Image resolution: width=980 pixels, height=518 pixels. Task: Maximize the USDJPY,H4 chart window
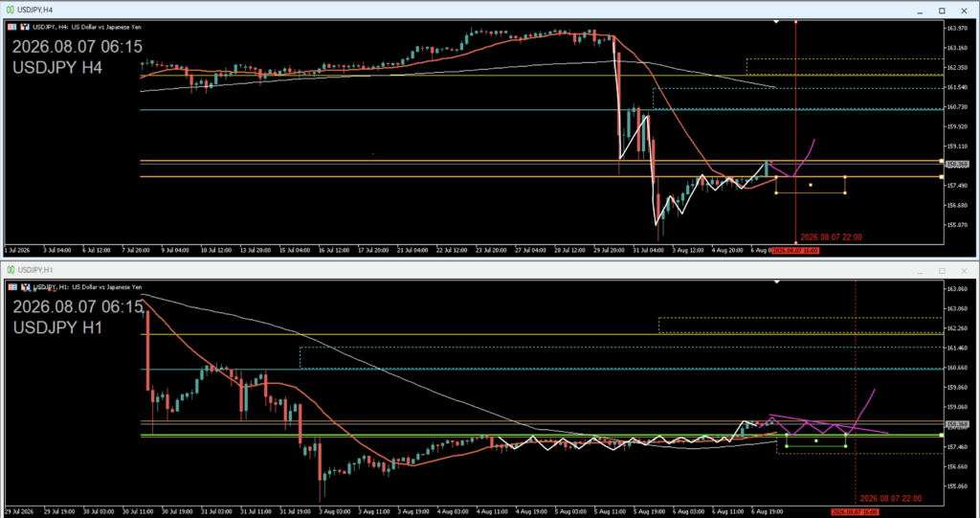(x=942, y=11)
